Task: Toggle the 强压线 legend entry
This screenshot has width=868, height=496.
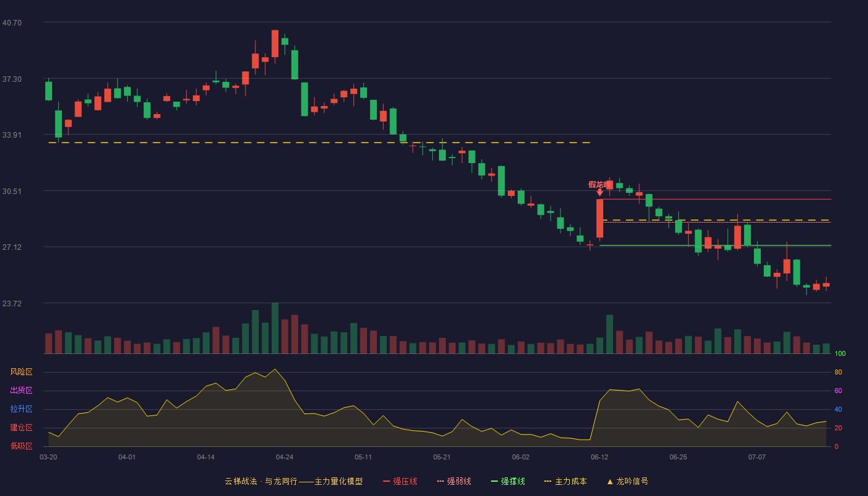Action: pyautogui.click(x=400, y=481)
